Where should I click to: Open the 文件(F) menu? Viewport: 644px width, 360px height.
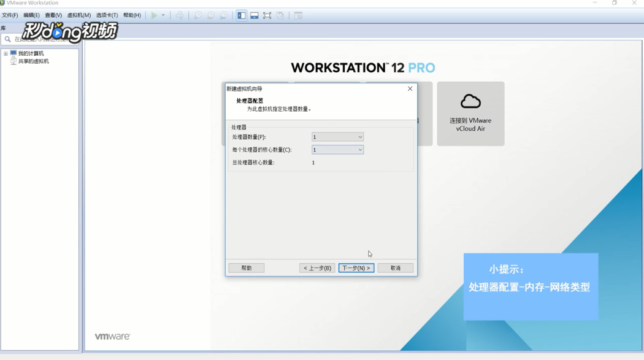point(10,15)
